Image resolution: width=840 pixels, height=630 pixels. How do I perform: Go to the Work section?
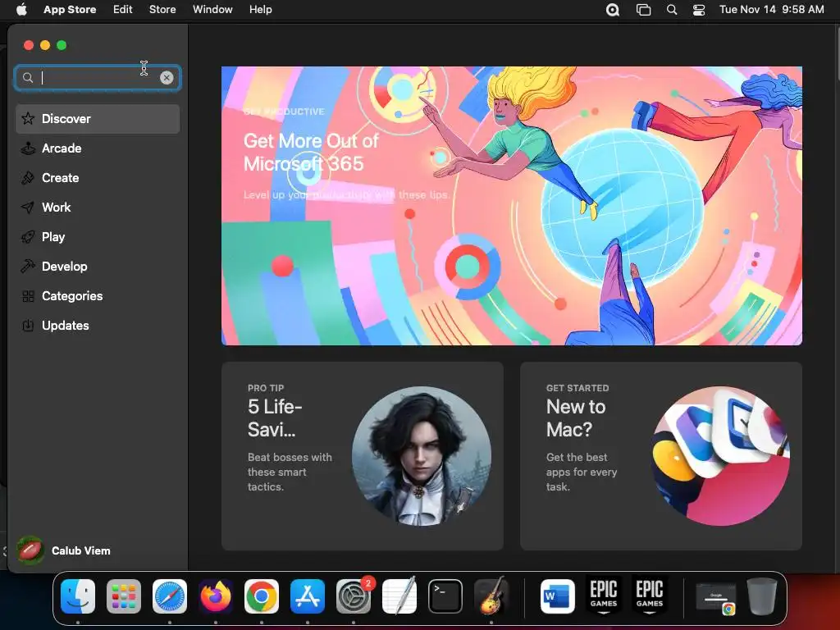click(98, 208)
